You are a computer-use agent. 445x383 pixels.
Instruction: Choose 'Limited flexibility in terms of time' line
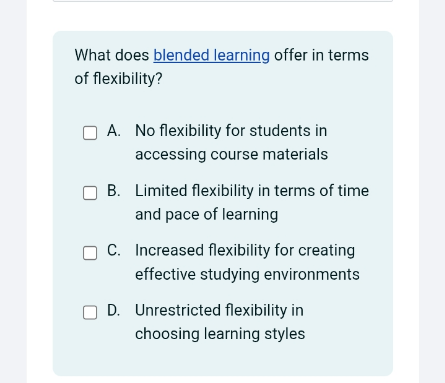[252, 191]
